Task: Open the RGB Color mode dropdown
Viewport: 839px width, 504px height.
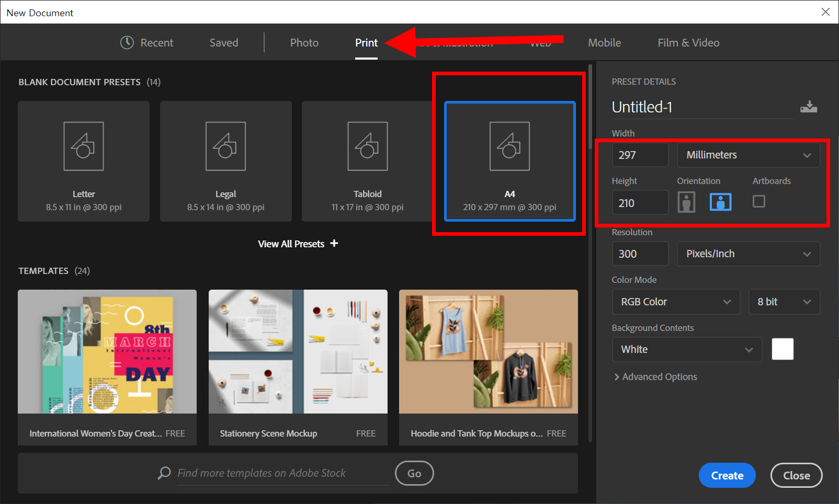Action: 676,302
